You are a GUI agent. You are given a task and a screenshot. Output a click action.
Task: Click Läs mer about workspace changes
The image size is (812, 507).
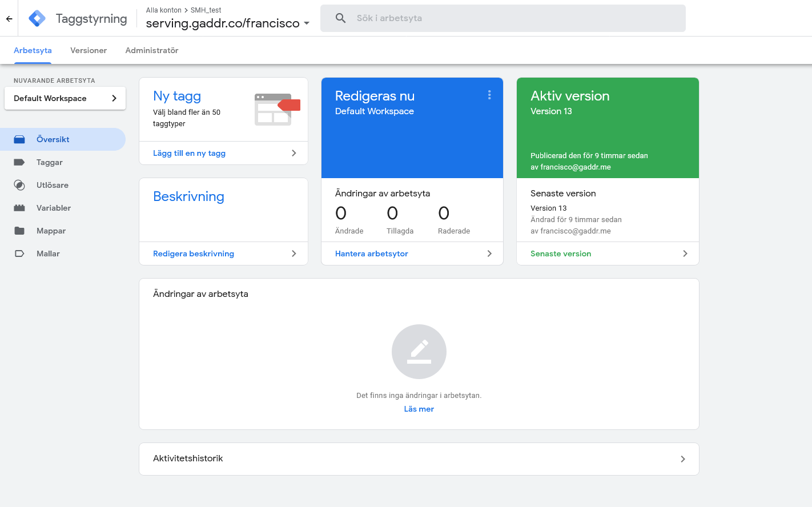point(419,409)
